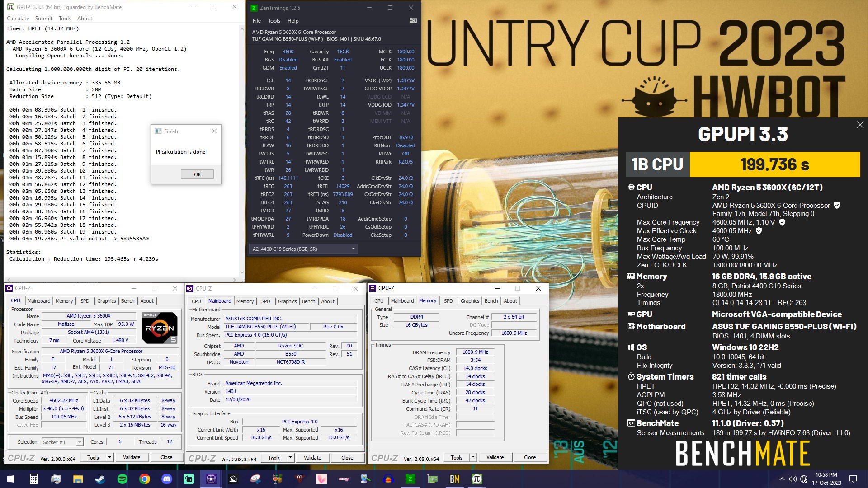Image resolution: width=868 pixels, height=488 pixels.
Task: Launch Calculator from the taskbar
Action: point(33,479)
